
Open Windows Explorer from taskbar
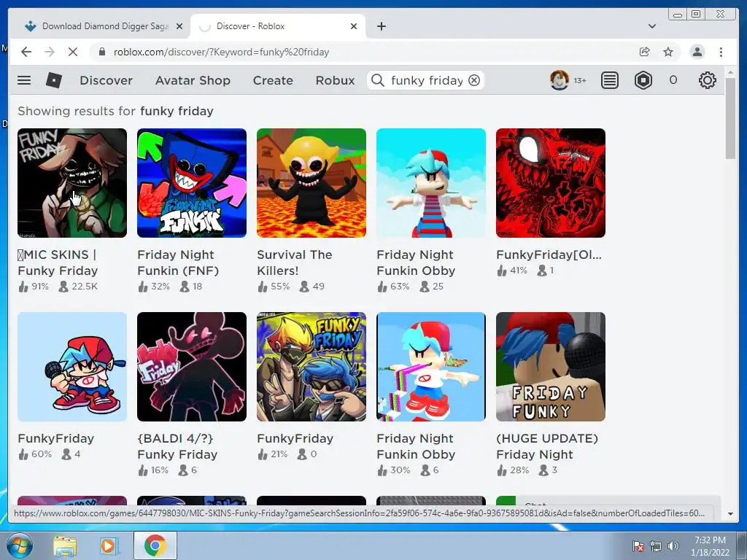pos(65,545)
